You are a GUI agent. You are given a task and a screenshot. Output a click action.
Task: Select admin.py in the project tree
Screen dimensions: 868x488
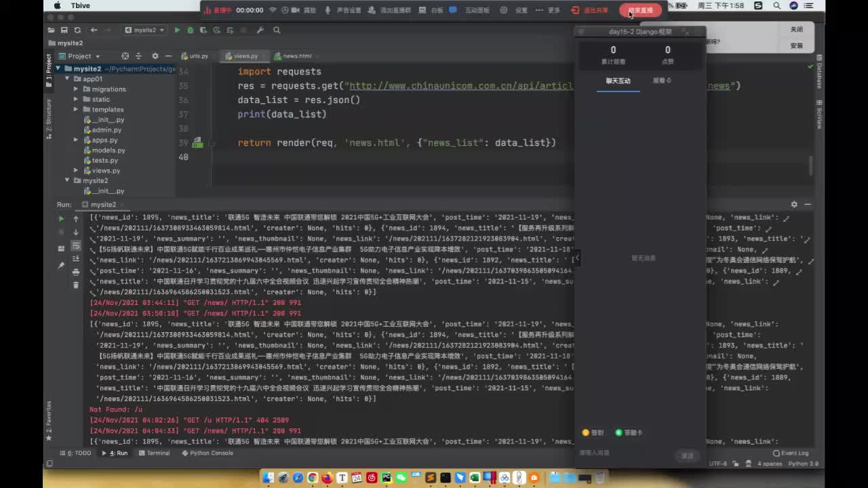[x=106, y=129]
